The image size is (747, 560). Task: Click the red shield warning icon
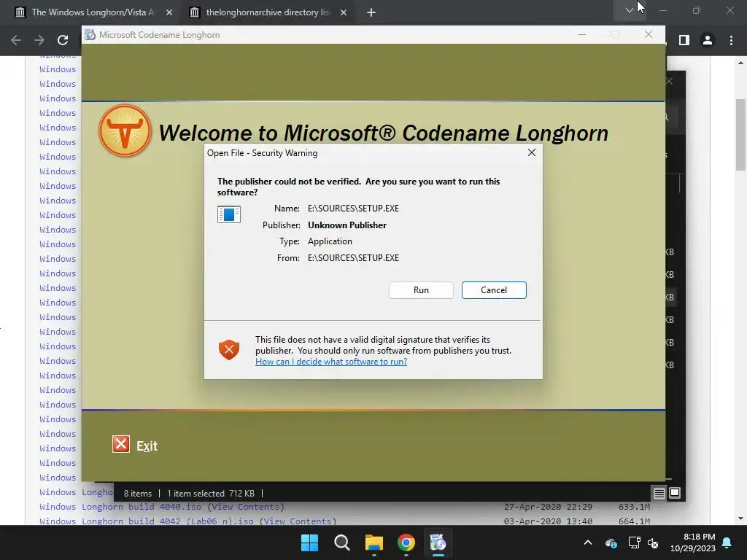click(228, 350)
